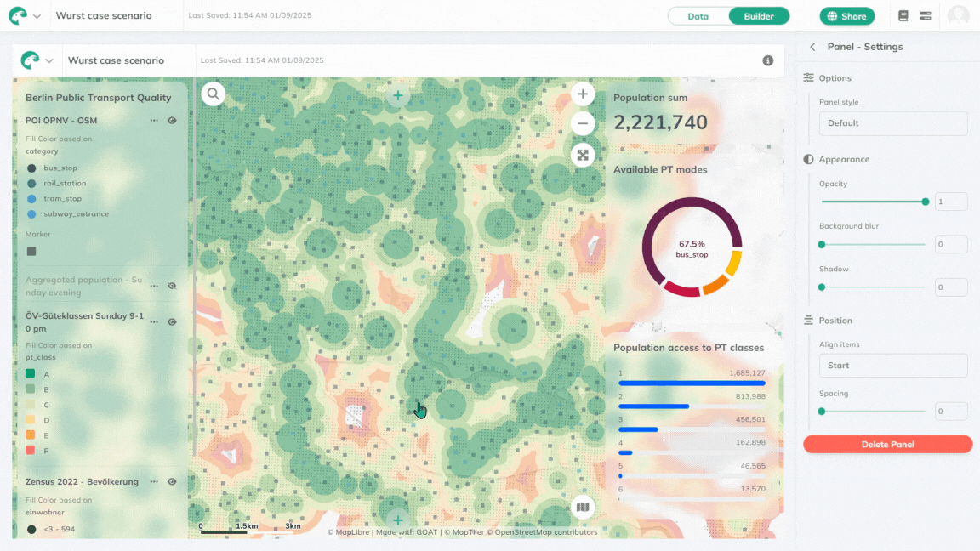Screen dimensions: 980x551
Task: Zoom in on the map
Action: click(x=583, y=94)
